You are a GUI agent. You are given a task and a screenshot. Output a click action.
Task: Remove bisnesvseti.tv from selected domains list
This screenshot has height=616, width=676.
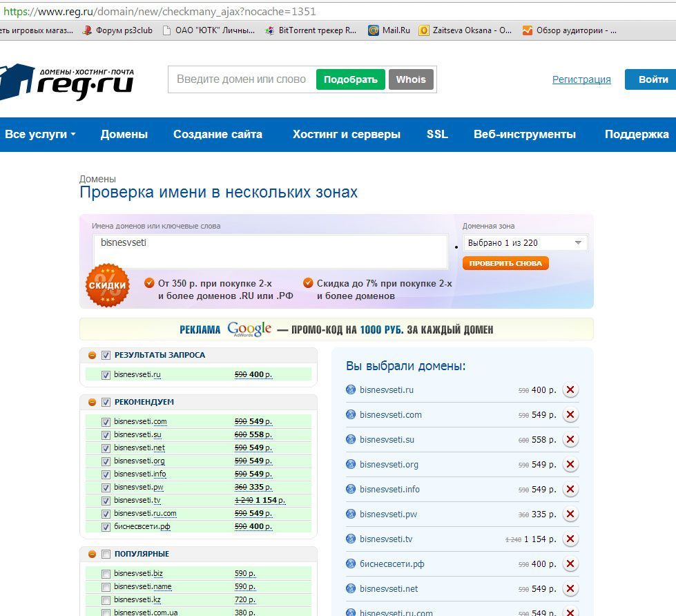pyautogui.click(x=570, y=539)
